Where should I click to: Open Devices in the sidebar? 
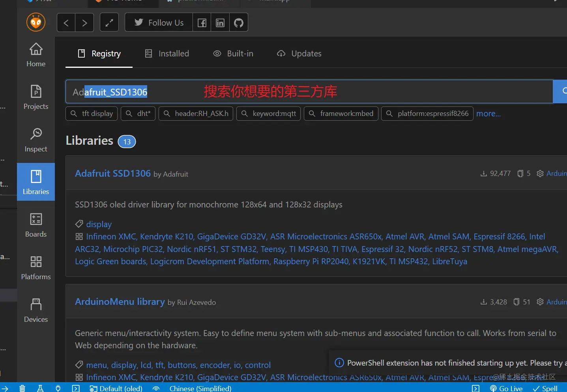pyautogui.click(x=36, y=310)
